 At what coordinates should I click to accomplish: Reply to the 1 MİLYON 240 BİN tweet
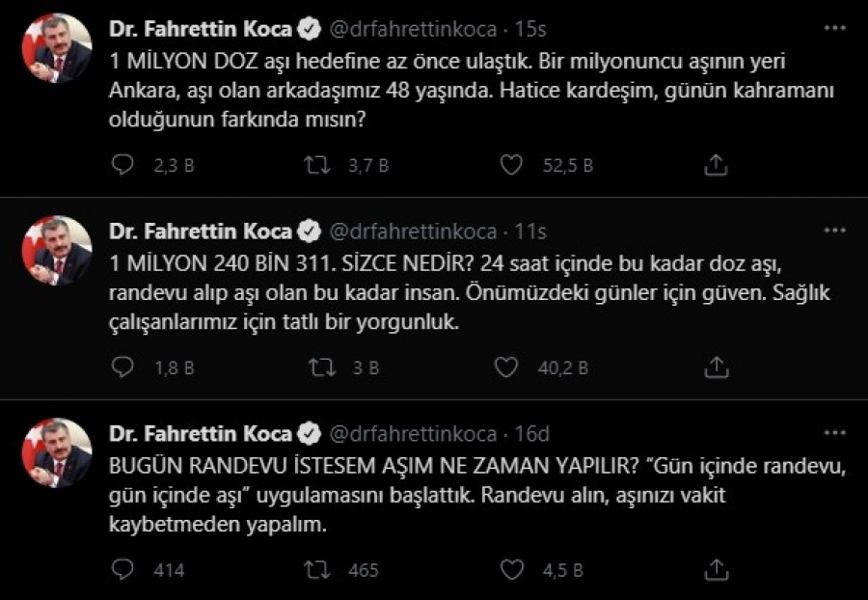click(123, 368)
